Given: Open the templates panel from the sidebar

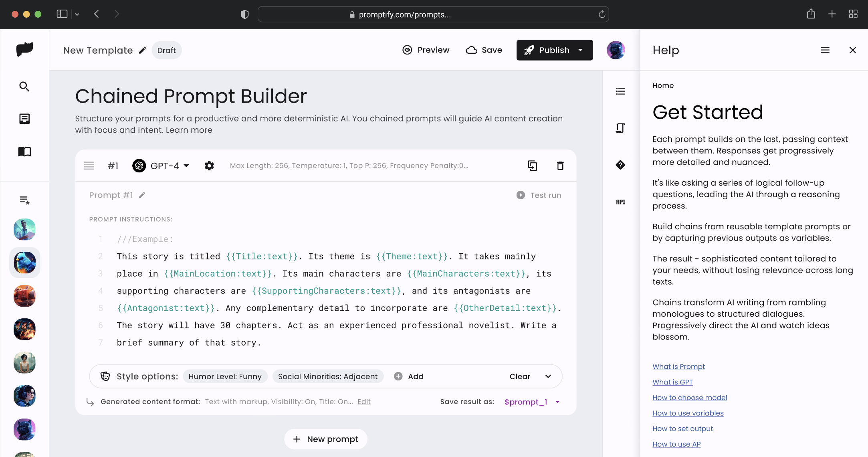Looking at the screenshot, I should (x=24, y=118).
